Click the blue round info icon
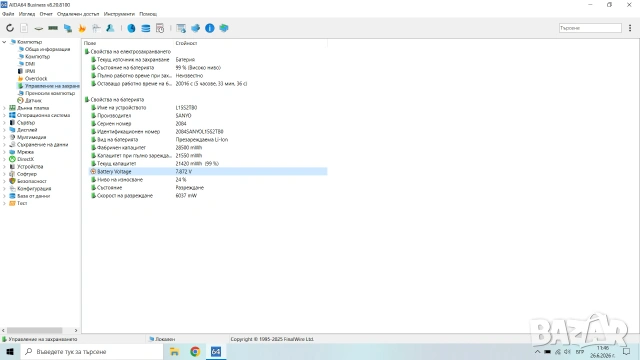This screenshot has height=360, width=640. click(x=209, y=28)
